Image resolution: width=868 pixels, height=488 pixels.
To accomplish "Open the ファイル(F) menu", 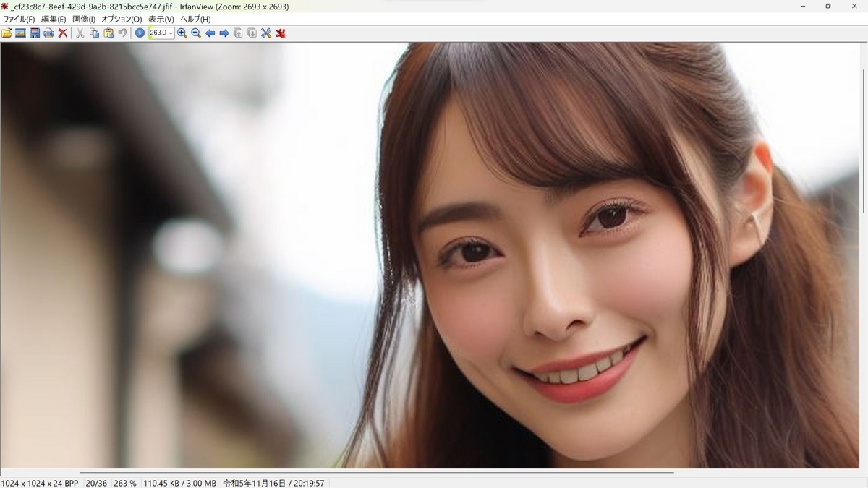I will click(x=19, y=19).
